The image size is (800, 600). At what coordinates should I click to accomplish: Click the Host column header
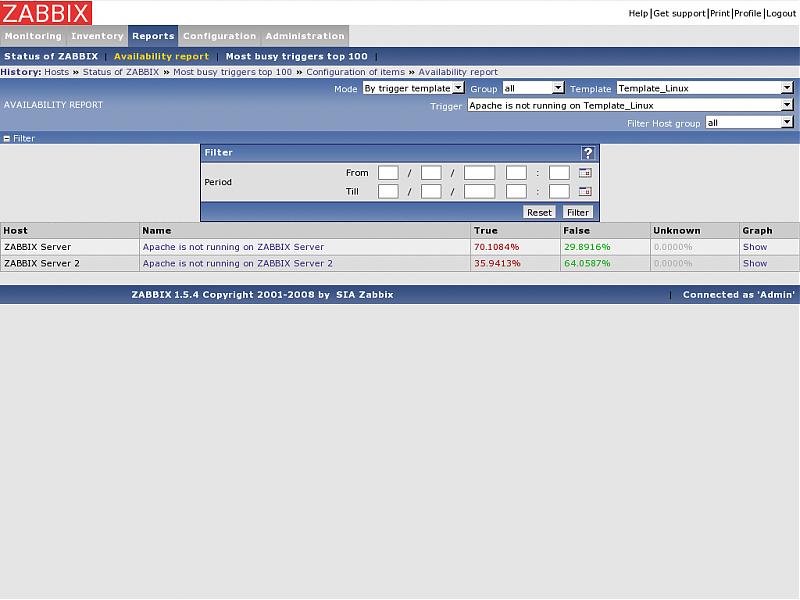70,231
